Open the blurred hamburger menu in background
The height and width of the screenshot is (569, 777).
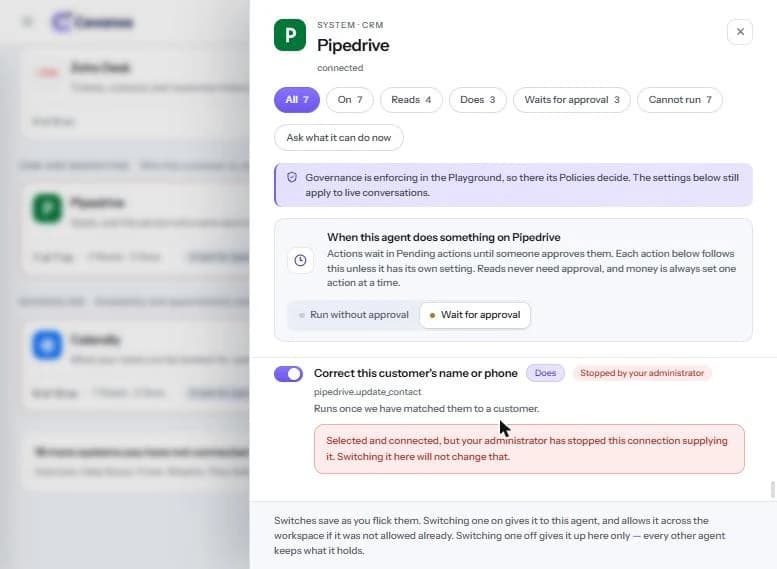(27, 22)
